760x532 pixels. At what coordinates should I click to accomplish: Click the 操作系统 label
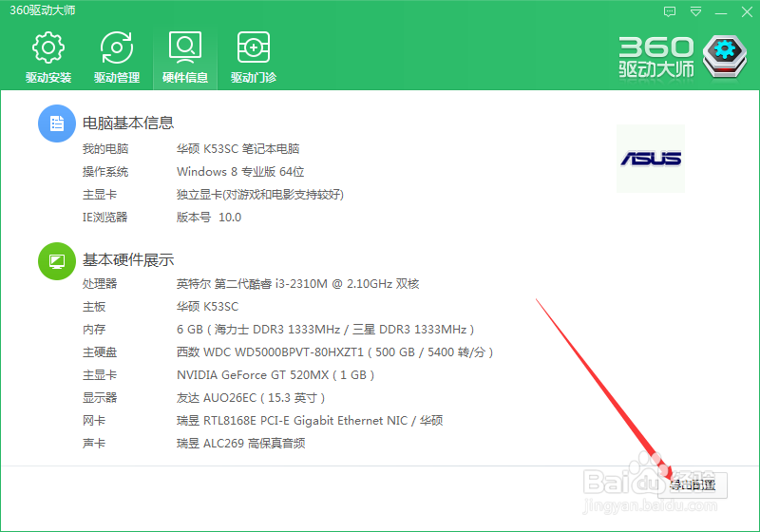(x=105, y=172)
